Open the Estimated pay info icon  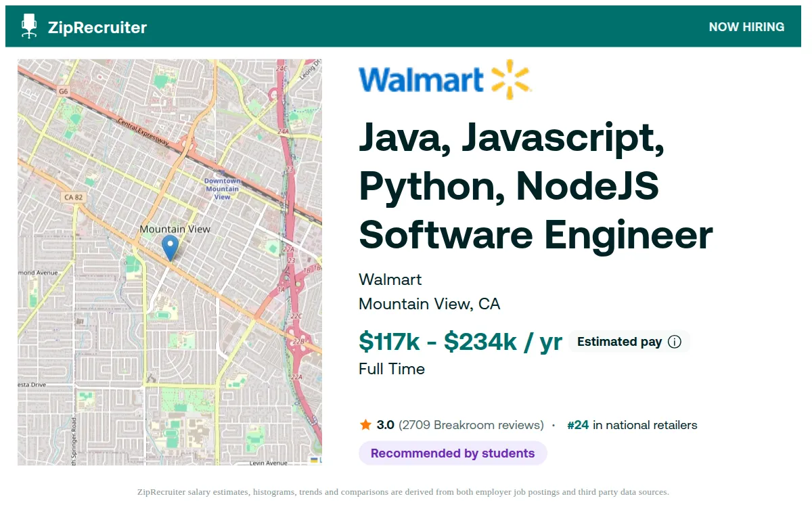[x=674, y=342]
